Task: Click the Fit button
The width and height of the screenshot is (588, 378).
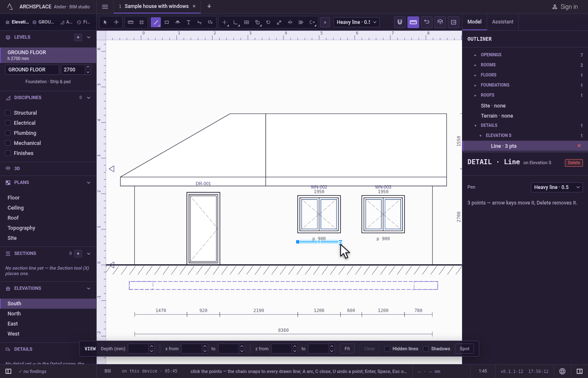Action: pyautogui.click(x=347, y=349)
